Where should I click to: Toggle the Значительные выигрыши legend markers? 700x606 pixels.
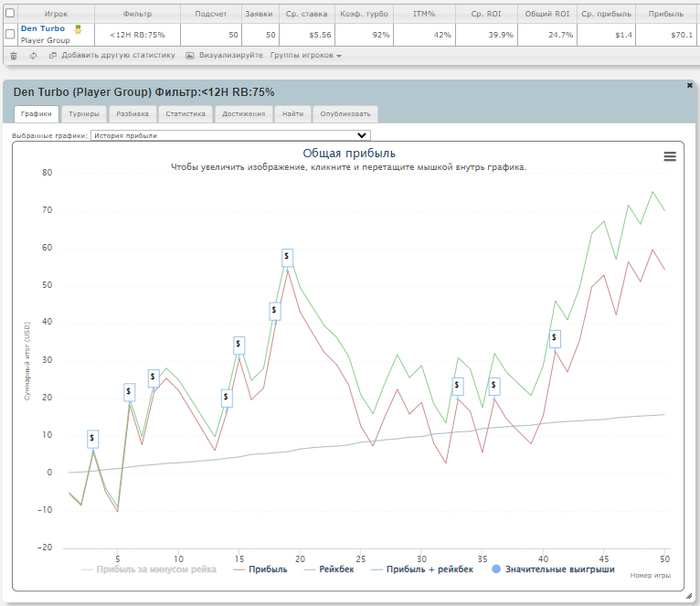click(553, 569)
